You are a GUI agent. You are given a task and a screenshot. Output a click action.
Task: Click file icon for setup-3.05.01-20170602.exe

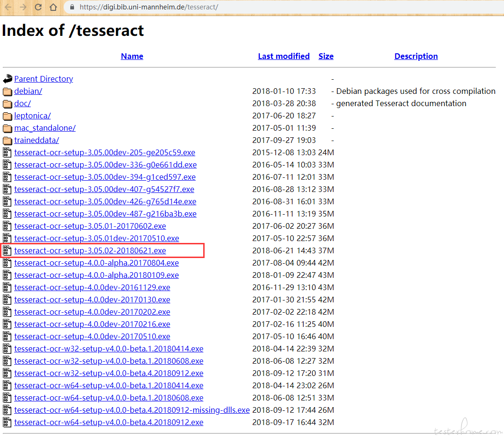(7, 226)
